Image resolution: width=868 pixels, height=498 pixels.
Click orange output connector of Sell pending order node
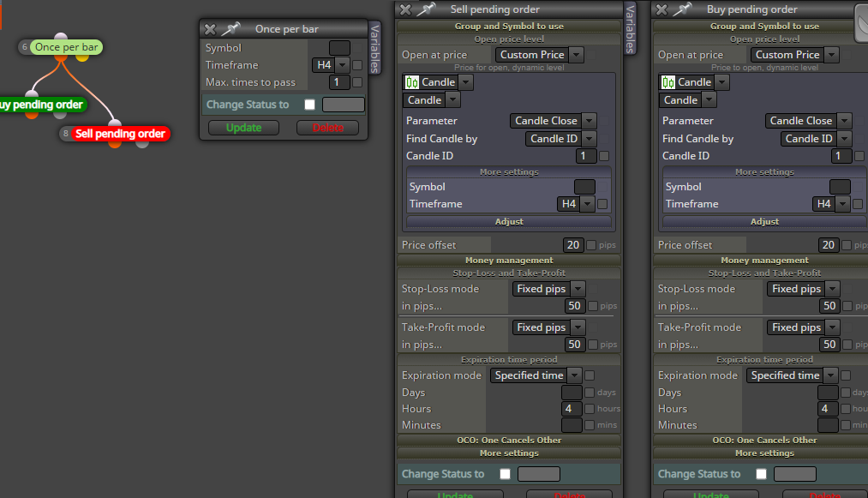[x=115, y=143]
